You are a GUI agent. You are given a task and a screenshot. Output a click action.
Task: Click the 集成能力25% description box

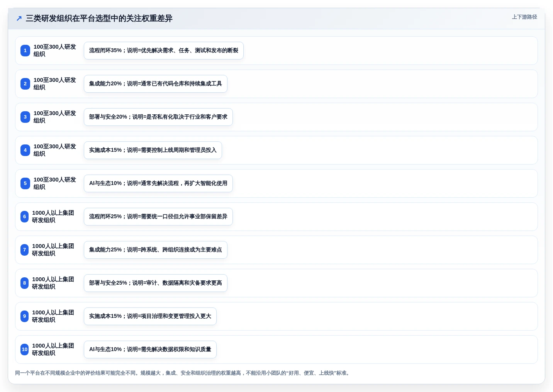pos(156,250)
